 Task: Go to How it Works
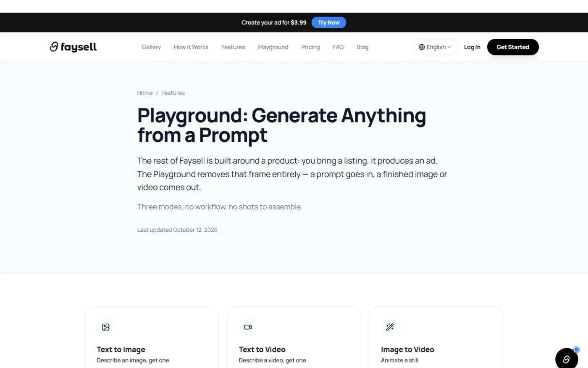coord(191,47)
